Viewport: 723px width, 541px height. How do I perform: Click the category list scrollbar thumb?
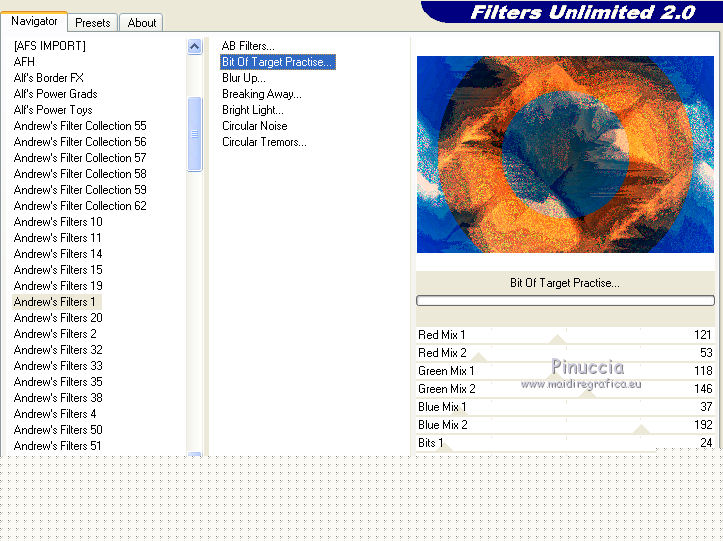pyautogui.click(x=195, y=134)
